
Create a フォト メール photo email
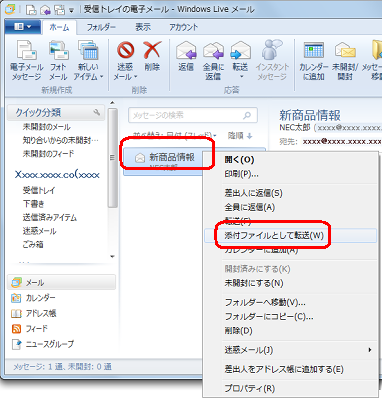pos(58,50)
